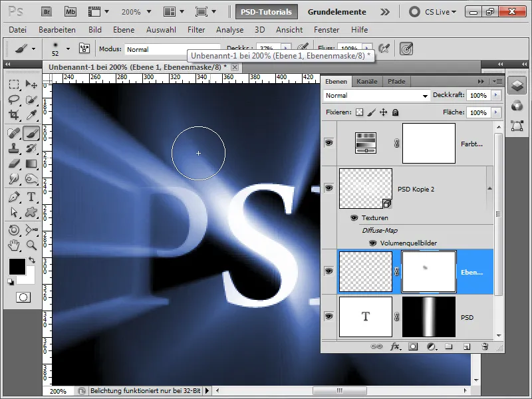The height and width of the screenshot is (399, 532).
Task: Select the Spot Healing Brush tool
Action: pyautogui.click(x=13, y=133)
